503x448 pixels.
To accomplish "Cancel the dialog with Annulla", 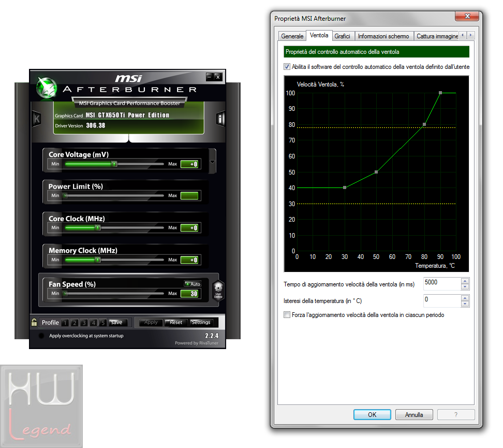I will point(414,415).
